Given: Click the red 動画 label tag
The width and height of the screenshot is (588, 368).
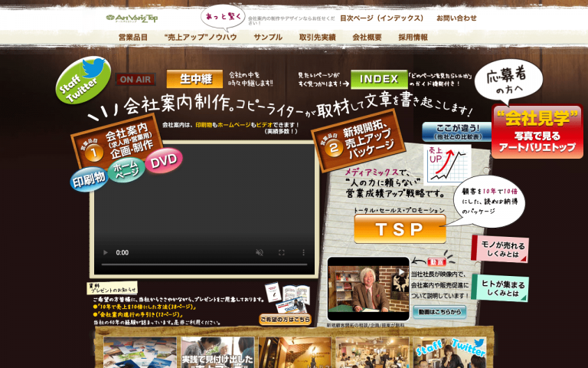Looking at the screenshot, I should 437,261.
